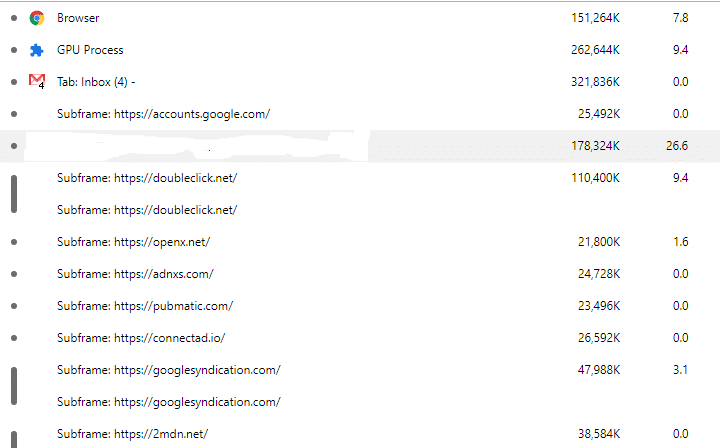Select the GPU Process row label

(90, 50)
